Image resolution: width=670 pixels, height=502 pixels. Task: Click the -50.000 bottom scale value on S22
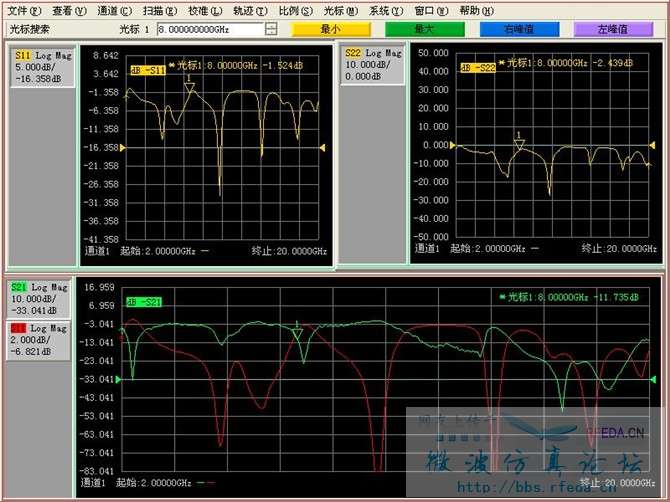(x=431, y=237)
